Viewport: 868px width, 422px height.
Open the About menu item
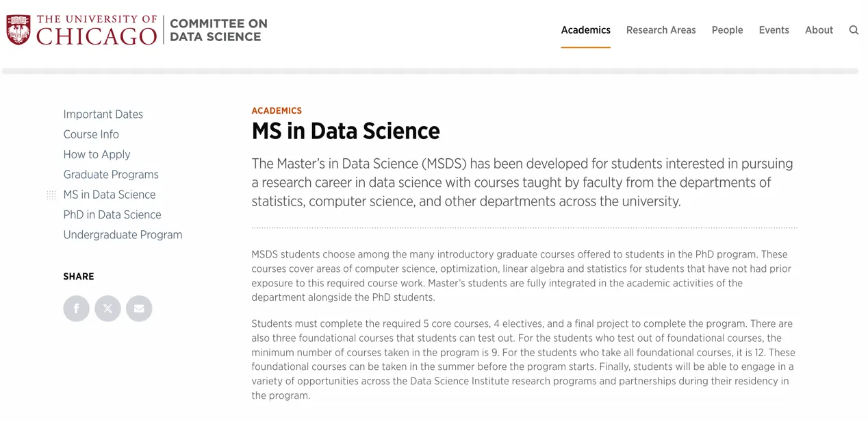coord(819,30)
